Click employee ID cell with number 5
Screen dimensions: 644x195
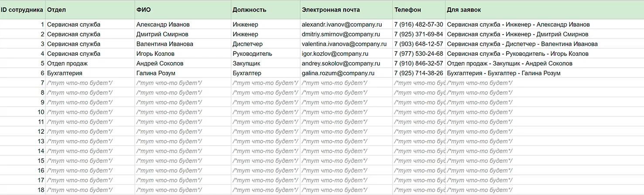click(23, 63)
